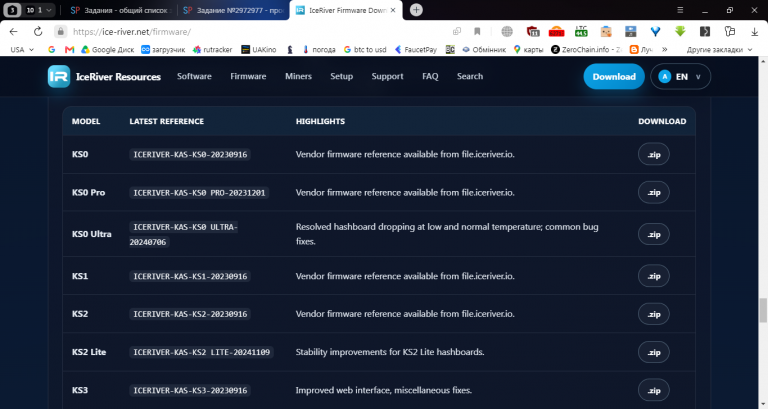Open the Gmail bookmark icon
Image resolution: width=768 pixels, height=409 pixels.
70,49
